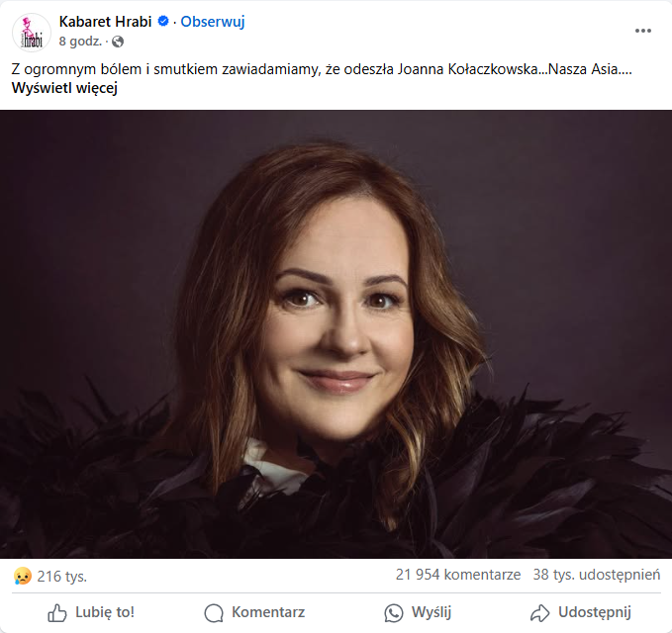Open the post photo in full view
This screenshot has width=672, height=633.
[336, 333]
